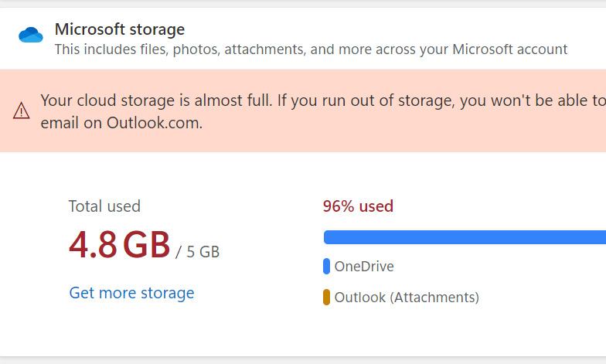Click the storage description subtitle text
This screenshot has height=364, width=606.
tap(311, 50)
